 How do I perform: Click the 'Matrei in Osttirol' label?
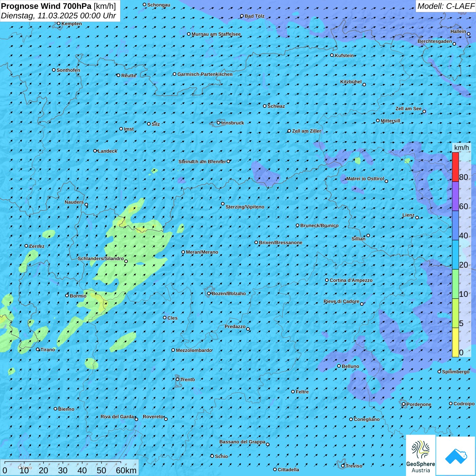pyautogui.click(x=365, y=178)
